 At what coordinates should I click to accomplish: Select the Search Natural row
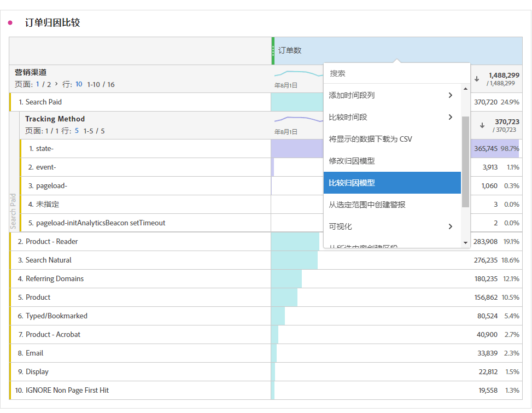(x=140, y=260)
